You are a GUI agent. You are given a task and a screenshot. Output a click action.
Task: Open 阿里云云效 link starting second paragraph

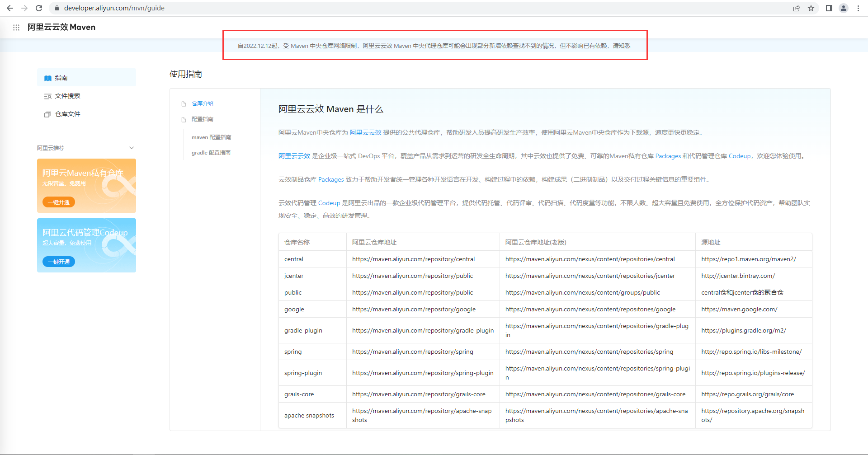294,156
